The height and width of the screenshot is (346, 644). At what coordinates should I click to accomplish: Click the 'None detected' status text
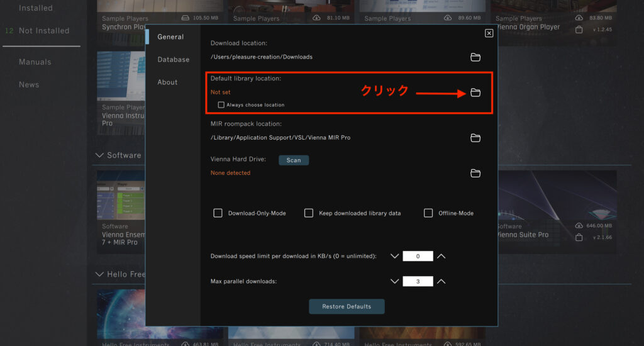click(230, 173)
